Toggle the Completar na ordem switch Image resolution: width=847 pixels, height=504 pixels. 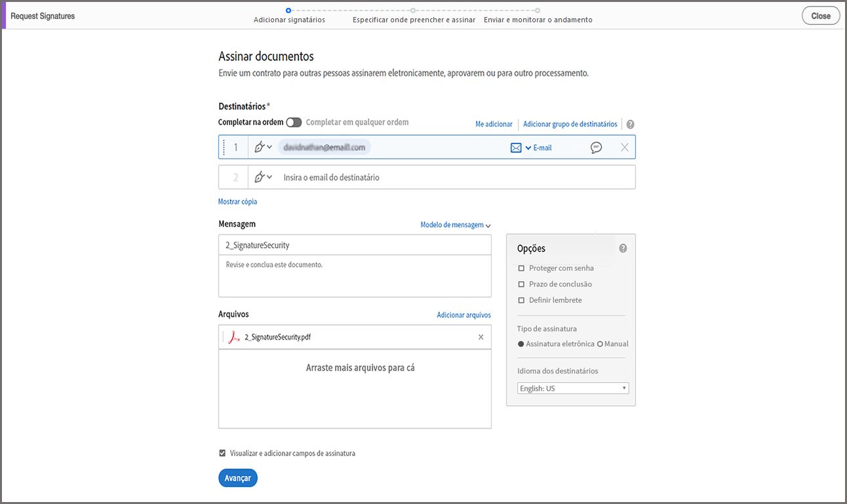click(294, 122)
